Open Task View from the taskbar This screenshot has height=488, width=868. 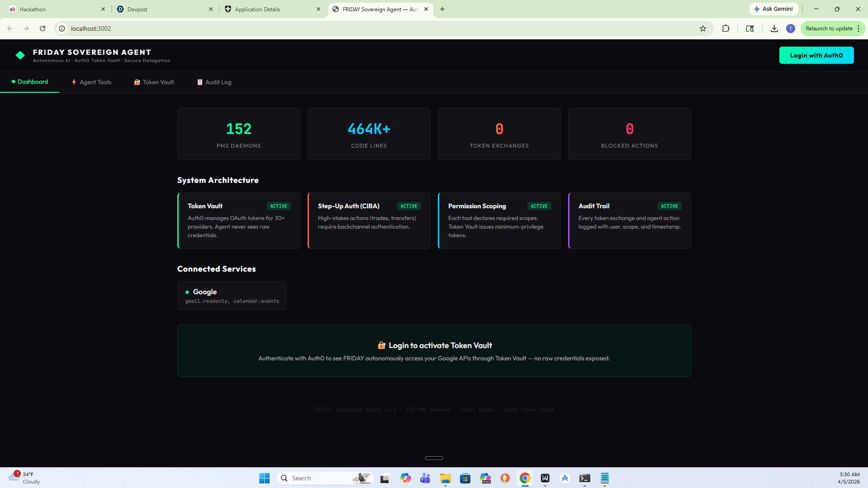pos(384,478)
